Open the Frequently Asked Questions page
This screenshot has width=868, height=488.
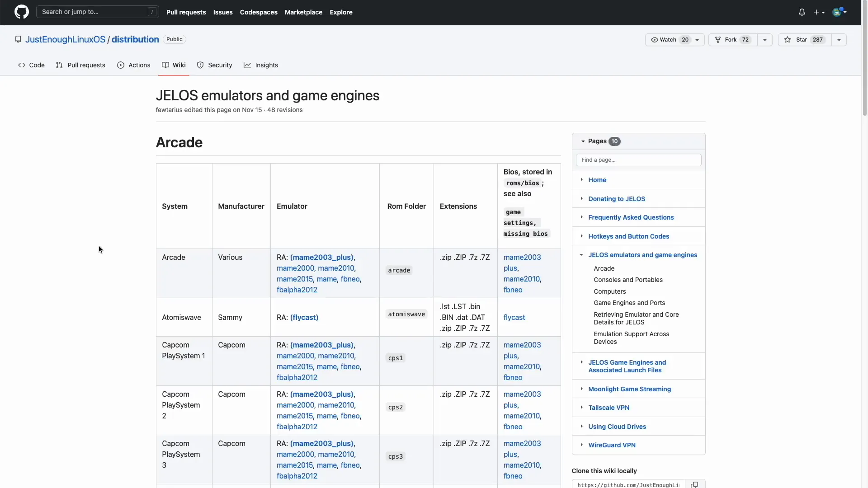click(x=631, y=217)
